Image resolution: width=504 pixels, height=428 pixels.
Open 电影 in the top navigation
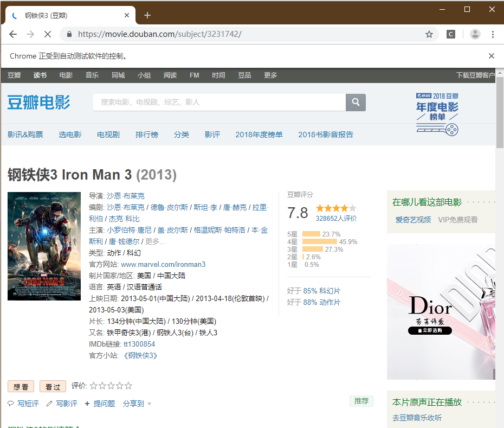(x=66, y=75)
